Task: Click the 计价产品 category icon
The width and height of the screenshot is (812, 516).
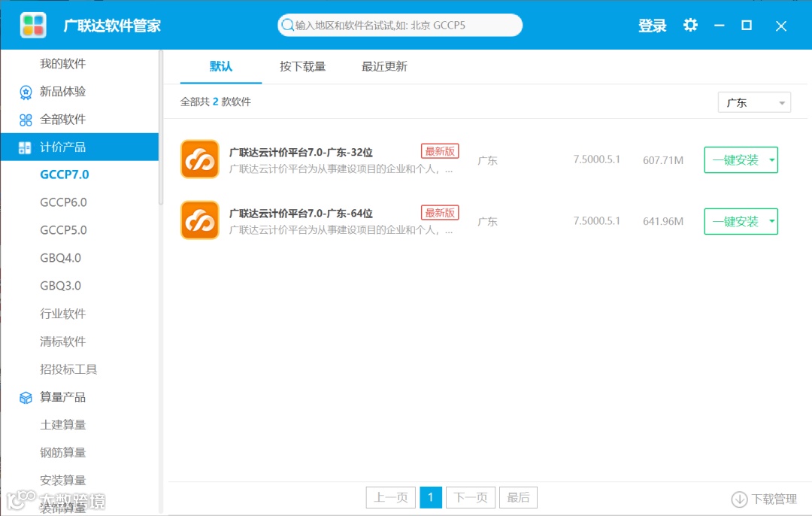Action: (x=25, y=147)
